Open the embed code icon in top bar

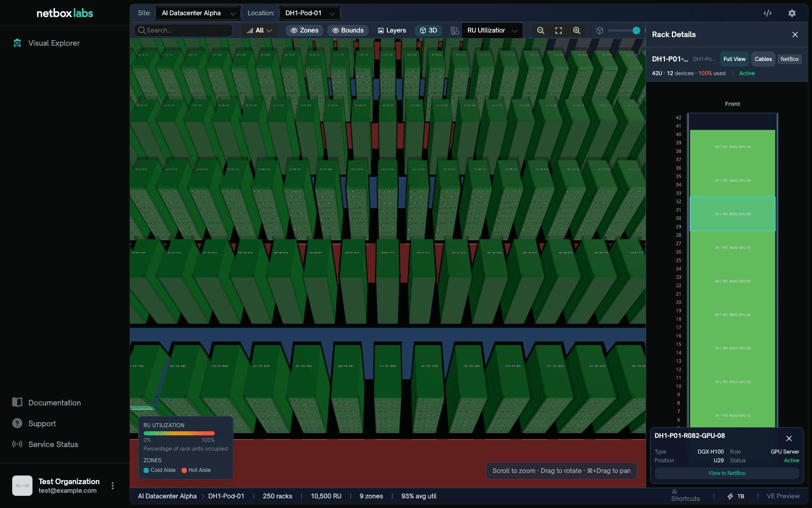click(768, 13)
